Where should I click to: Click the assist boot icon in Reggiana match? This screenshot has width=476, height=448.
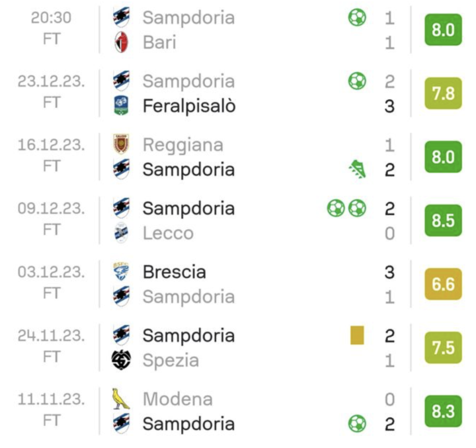click(357, 170)
